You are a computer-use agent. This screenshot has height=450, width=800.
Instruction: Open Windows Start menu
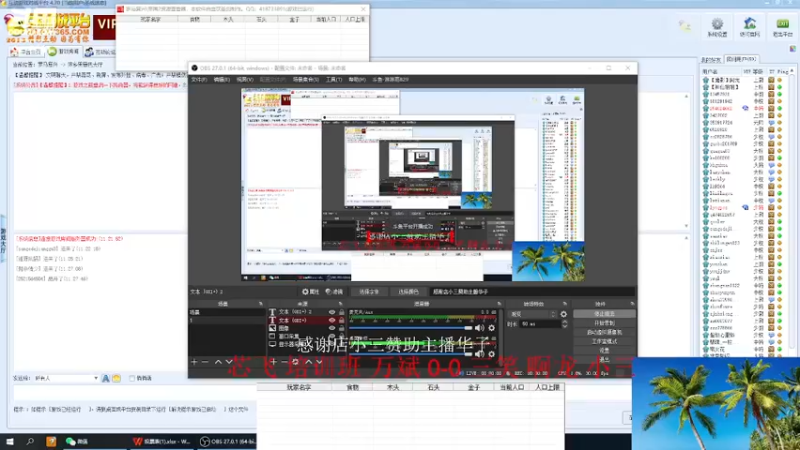10,441
